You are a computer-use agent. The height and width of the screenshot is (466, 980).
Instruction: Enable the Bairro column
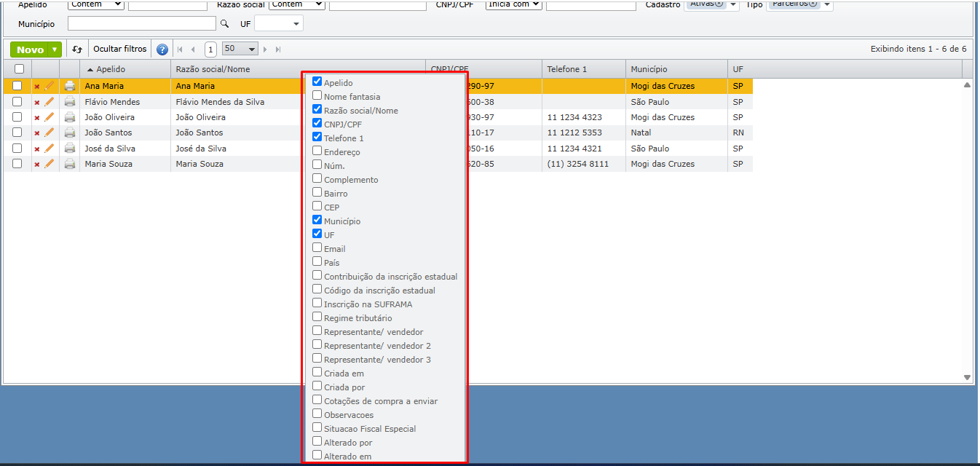point(317,192)
